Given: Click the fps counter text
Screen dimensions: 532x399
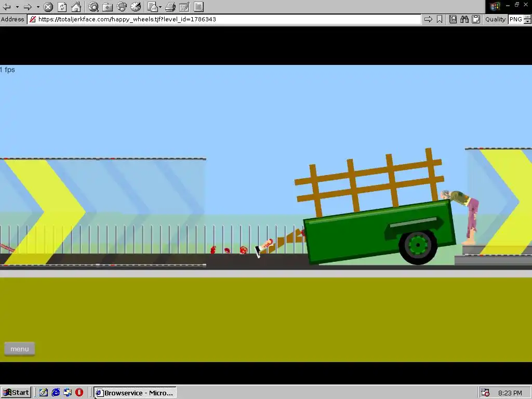Looking at the screenshot, I should [7, 70].
